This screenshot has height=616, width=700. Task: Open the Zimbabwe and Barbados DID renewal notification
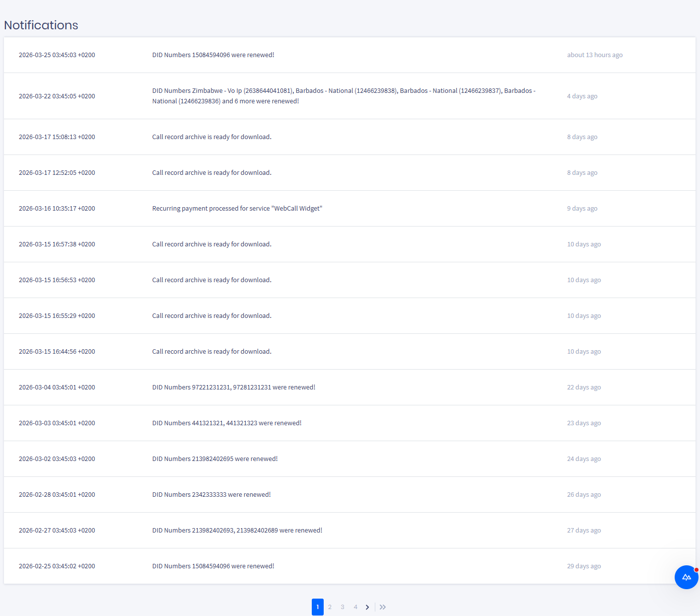(344, 95)
